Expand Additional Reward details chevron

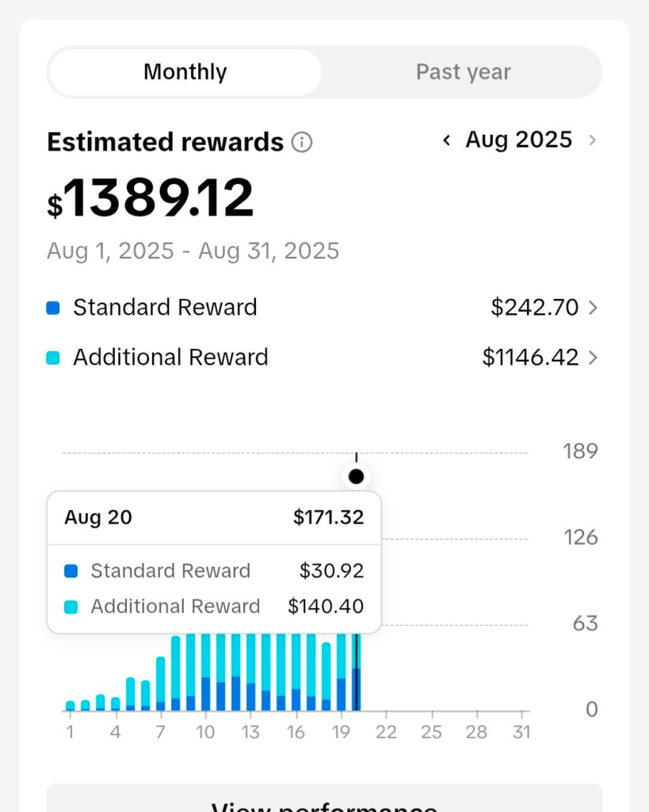pyautogui.click(x=593, y=358)
